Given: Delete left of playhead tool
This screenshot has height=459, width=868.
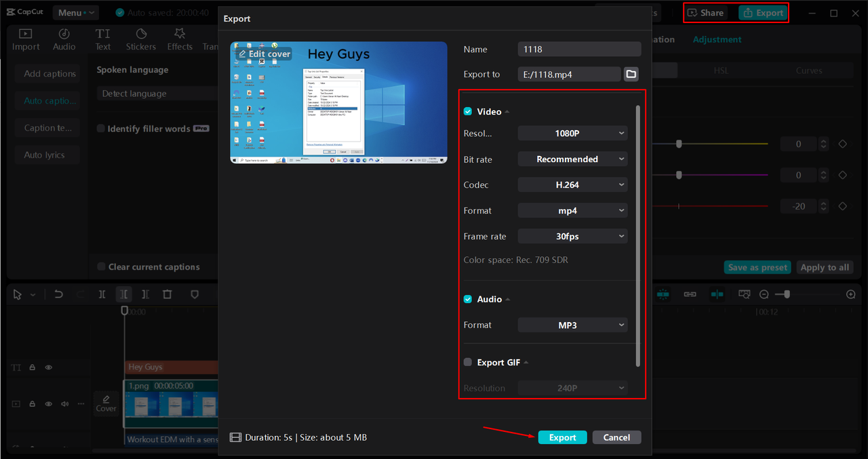Looking at the screenshot, I should pos(123,294).
